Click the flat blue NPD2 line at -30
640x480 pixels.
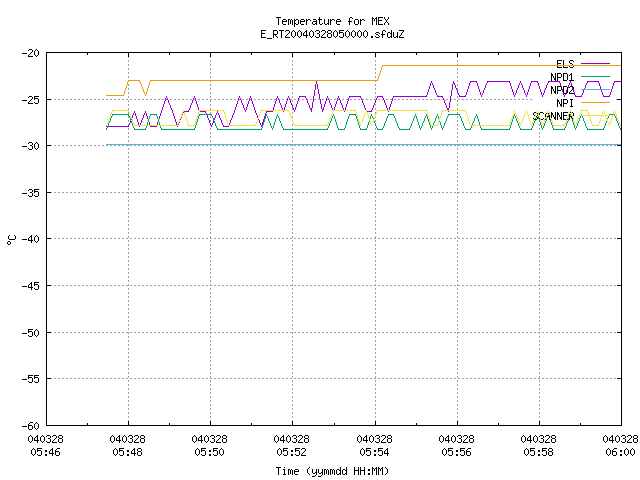363,145
